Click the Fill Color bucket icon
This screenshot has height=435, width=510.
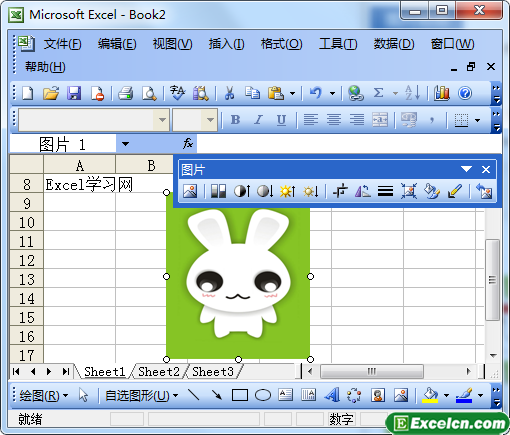click(x=430, y=395)
